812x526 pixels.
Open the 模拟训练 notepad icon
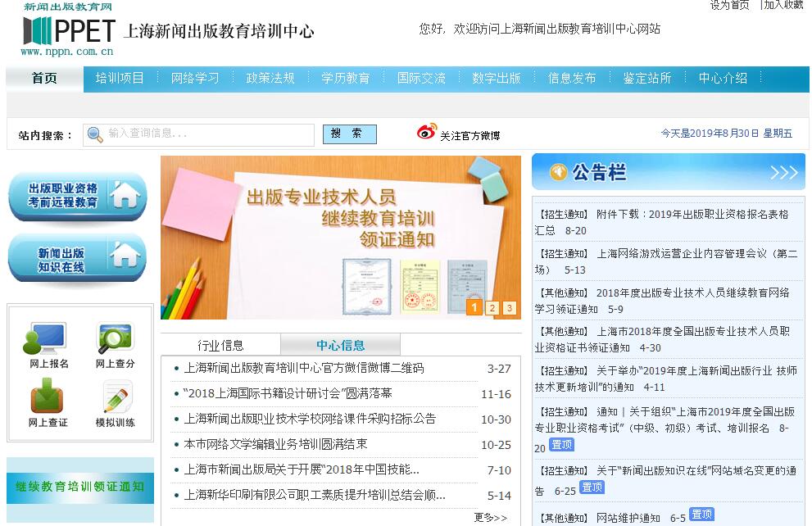click(115, 397)
